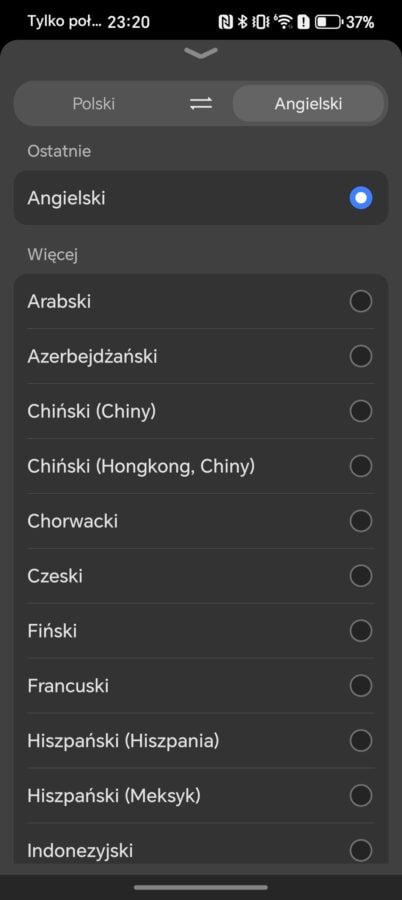
Task: Select the Arabski radio button
Action: tap(361, 301)
